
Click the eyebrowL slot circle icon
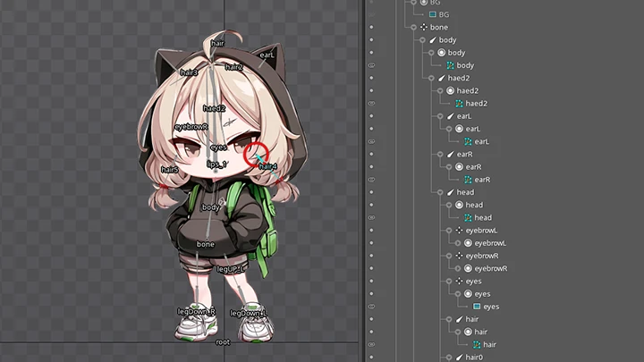468,243
